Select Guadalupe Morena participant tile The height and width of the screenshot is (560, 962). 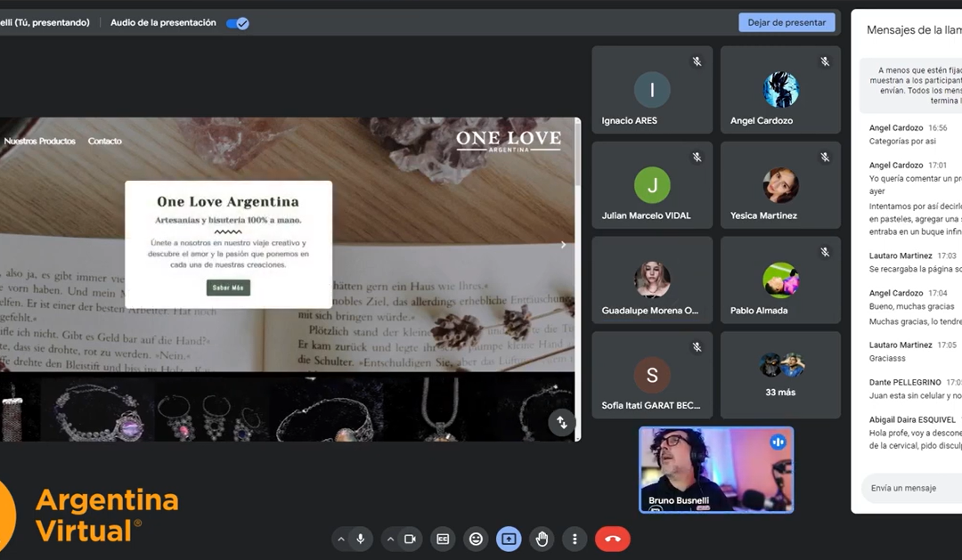click(652, 280)
